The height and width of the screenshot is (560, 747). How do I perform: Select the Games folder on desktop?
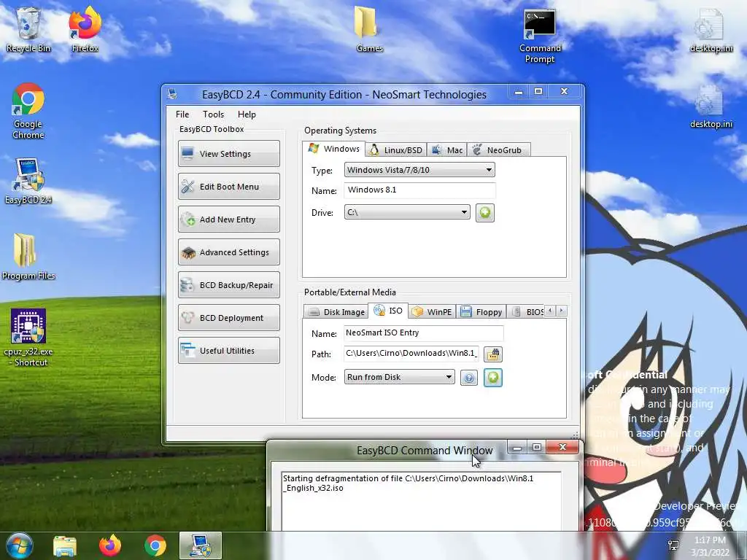coord(369,30)
